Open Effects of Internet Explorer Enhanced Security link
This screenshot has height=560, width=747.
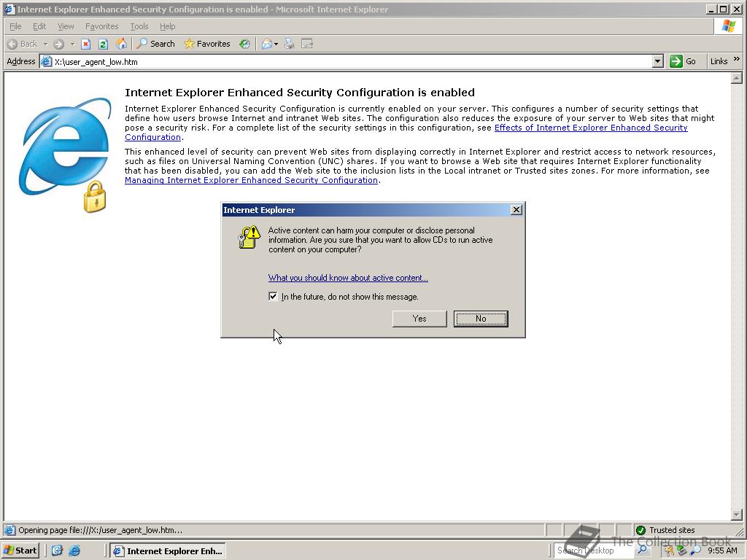(x=591, y=128)
